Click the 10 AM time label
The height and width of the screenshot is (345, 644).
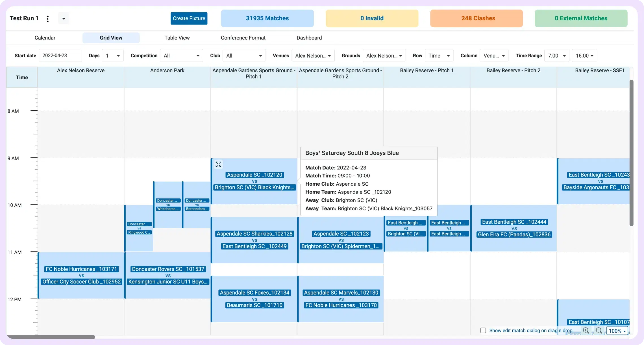(15, 205)
